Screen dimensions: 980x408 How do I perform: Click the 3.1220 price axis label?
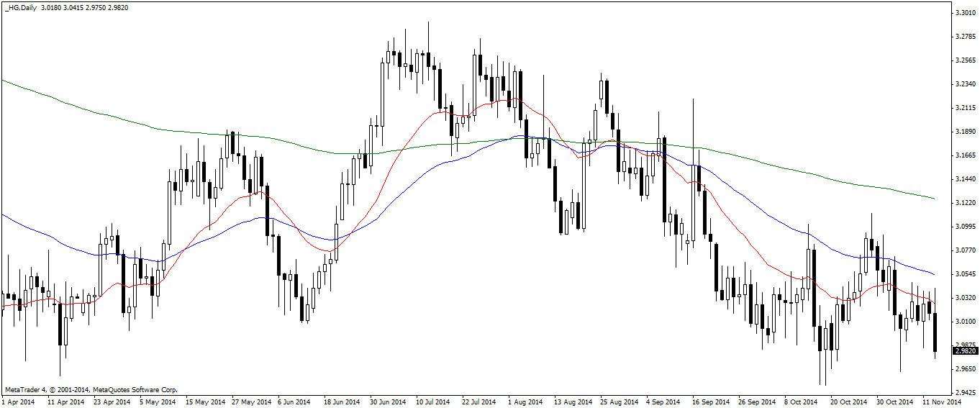click(x=965, y=203)
